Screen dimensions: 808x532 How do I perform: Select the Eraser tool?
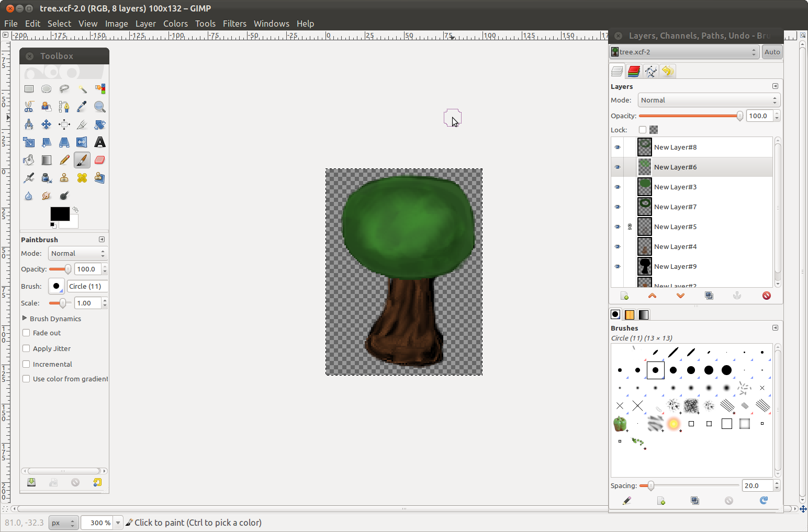pyautogui.click(x=100, y=160)
